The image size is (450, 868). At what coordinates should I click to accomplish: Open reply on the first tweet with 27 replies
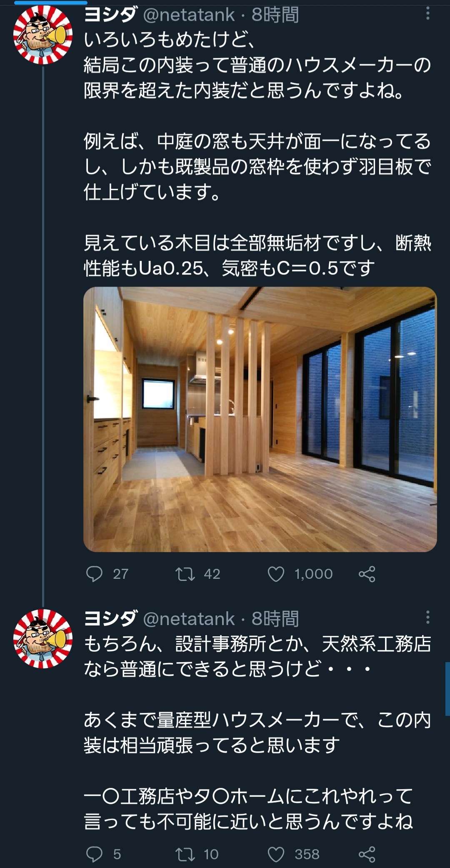point(94,574)
